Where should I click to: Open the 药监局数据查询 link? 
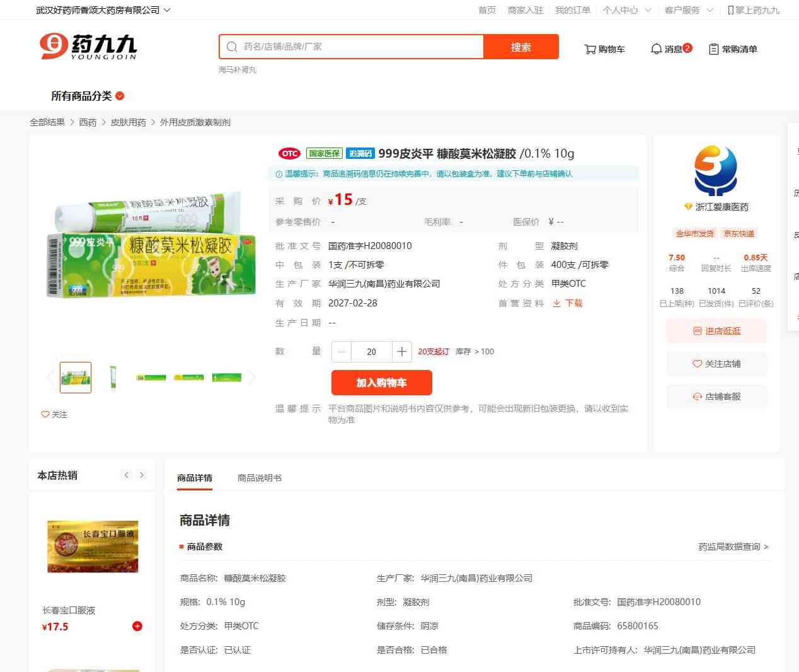[733, 547]
